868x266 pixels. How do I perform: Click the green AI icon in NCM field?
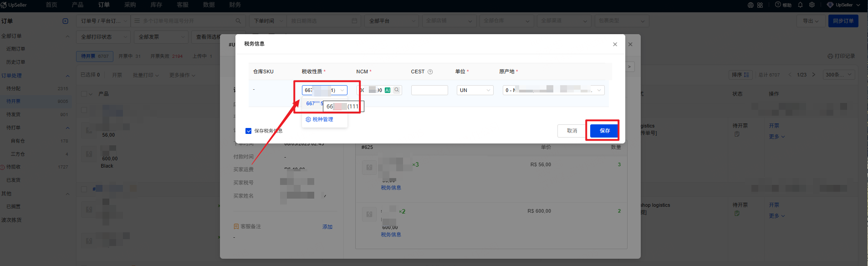388,90
